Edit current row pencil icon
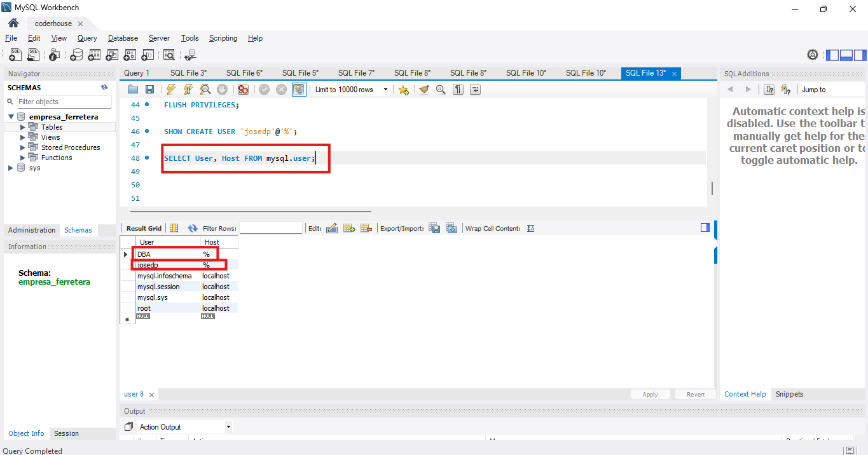This screenshot has height=455, width=868. click(x=332, y=228)
